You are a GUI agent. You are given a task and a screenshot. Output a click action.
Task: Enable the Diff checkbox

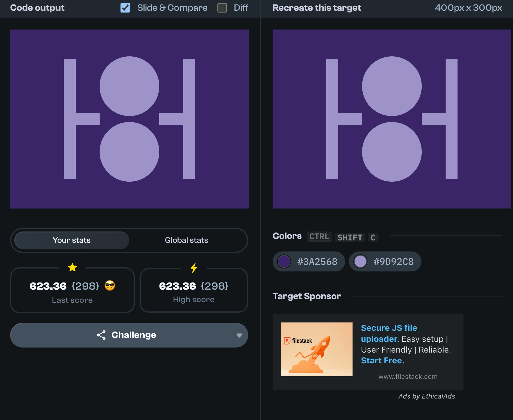tap(222, 8)
